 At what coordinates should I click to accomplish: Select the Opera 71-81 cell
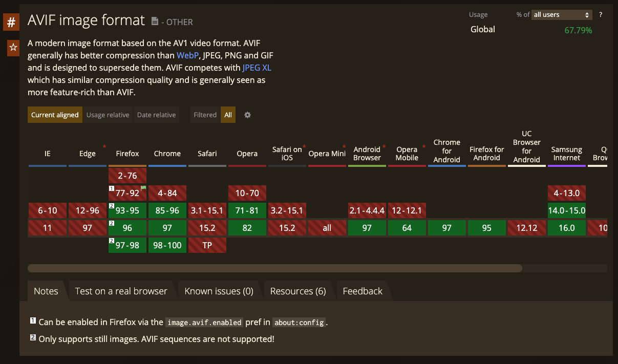(x=247, y=210)
